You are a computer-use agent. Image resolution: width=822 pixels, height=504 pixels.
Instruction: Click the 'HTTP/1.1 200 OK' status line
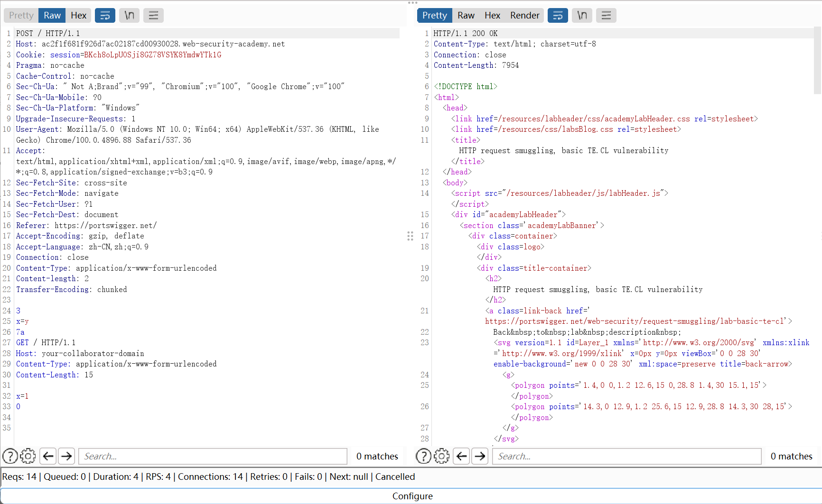point(466,33)
